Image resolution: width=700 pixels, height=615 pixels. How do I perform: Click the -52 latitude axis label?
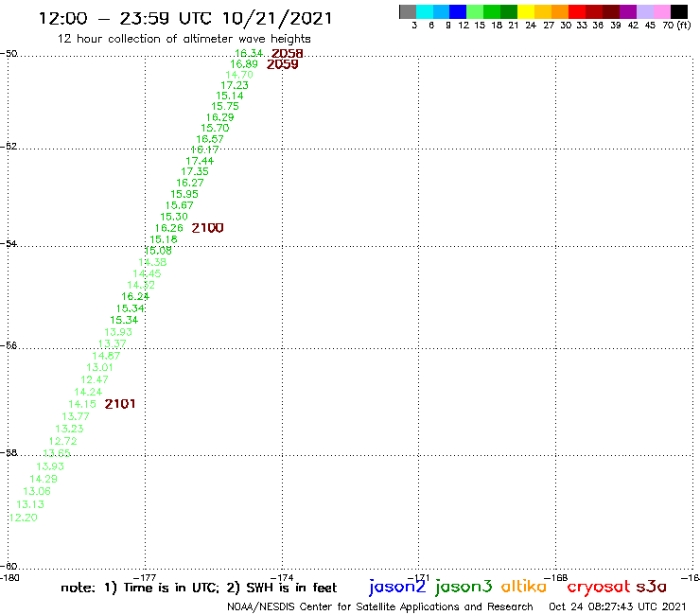pyautogui.click(x=9, y=147)
